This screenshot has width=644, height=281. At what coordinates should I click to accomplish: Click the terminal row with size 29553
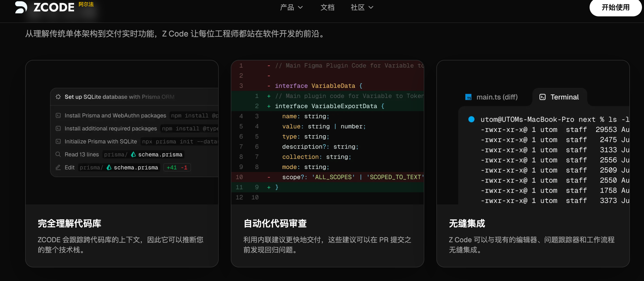click(555, 129)
